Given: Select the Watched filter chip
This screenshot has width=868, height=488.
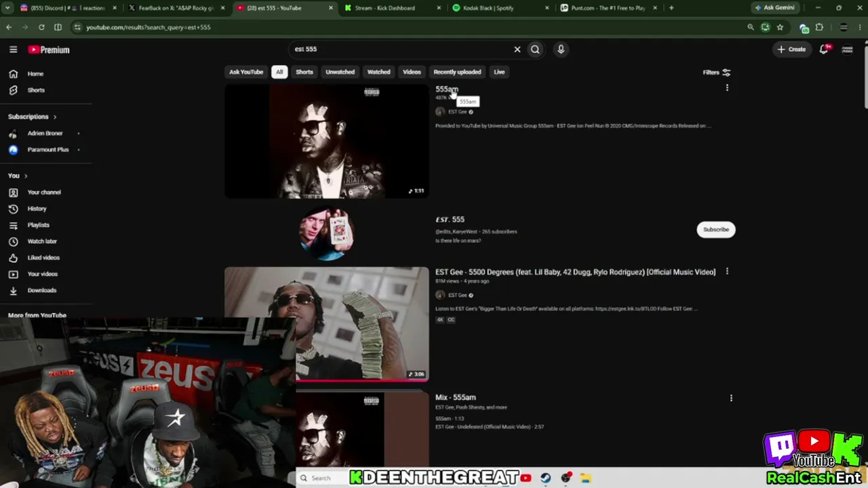Looking at the screenshot, I should tap(378, 72).
